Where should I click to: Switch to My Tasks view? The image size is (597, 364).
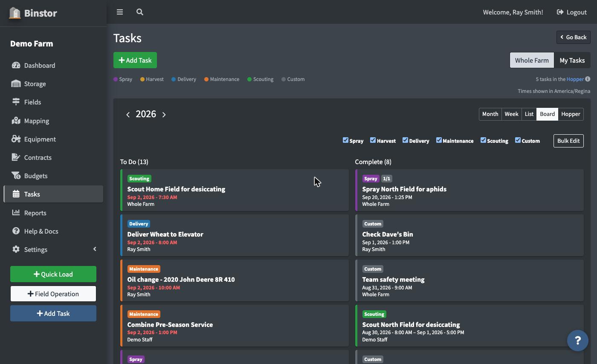pyautogui.click(x=572, y=60)
